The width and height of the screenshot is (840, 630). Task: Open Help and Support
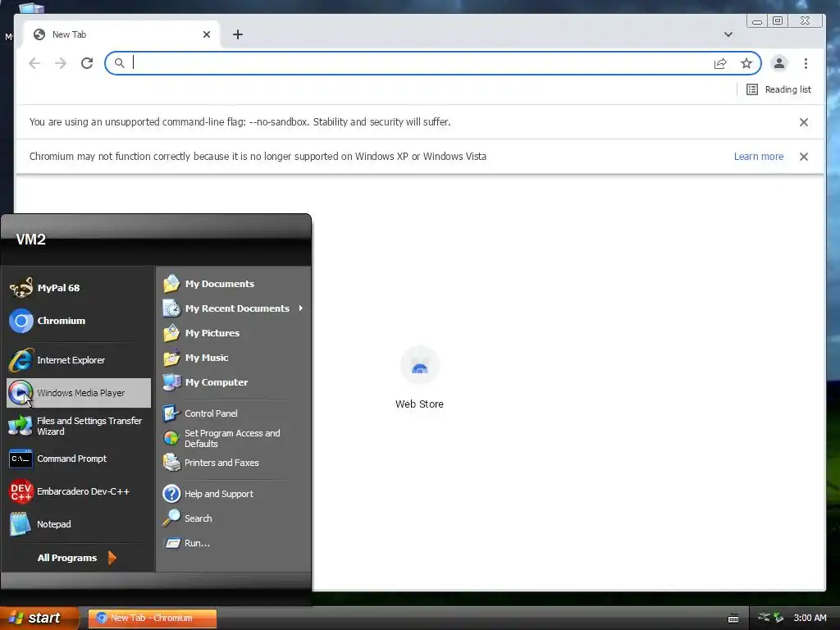pos(234,494)
